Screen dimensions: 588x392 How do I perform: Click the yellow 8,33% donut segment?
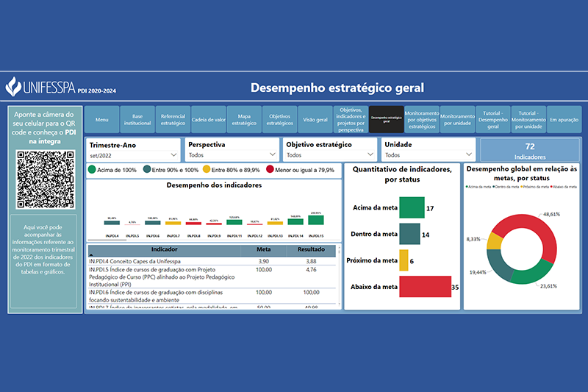pyautogui.click(x=494, y=241)
